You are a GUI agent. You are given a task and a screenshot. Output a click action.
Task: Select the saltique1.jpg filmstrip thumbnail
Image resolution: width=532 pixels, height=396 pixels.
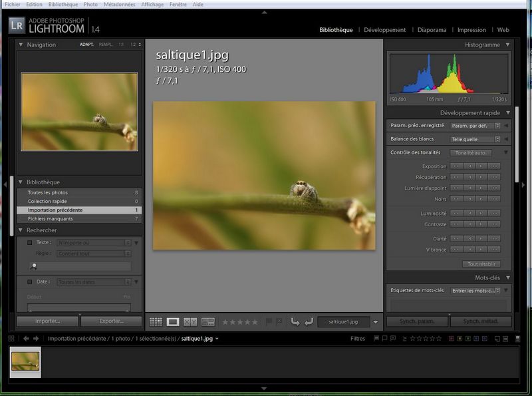[25, 362]
